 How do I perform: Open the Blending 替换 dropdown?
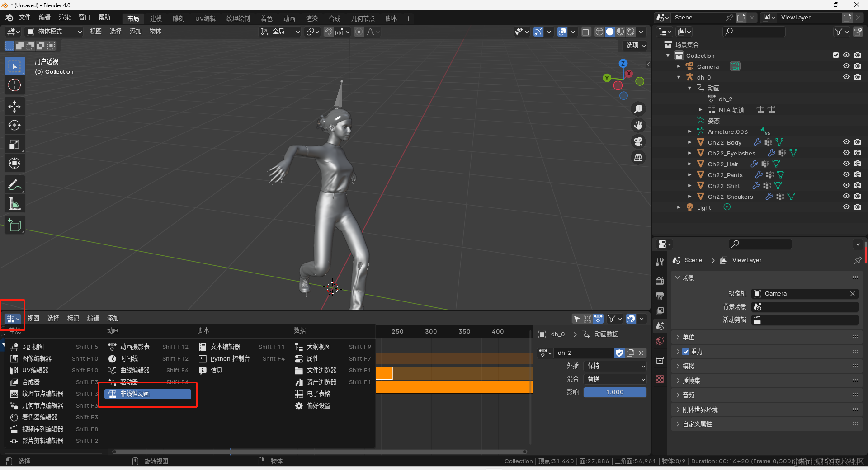(615, 379)
